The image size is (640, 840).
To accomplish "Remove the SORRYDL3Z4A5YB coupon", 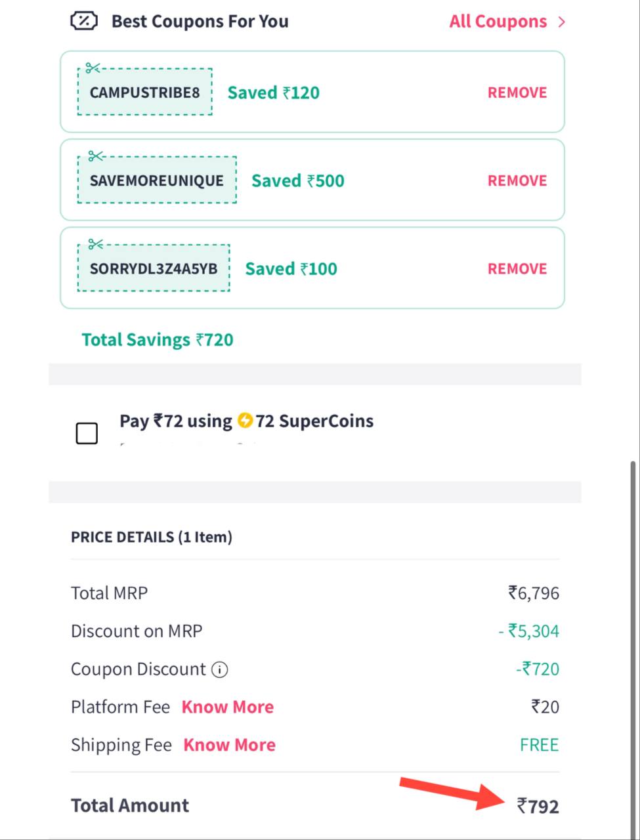I will 517,268.
